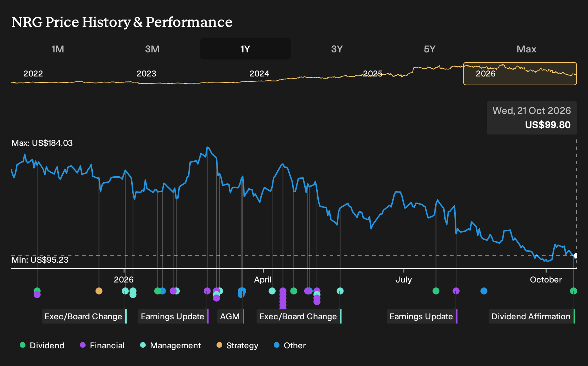The width and height of the screenshot is (588, 366).
Task: Click the 2022 label in overview chart
Action: pos(33,74)
